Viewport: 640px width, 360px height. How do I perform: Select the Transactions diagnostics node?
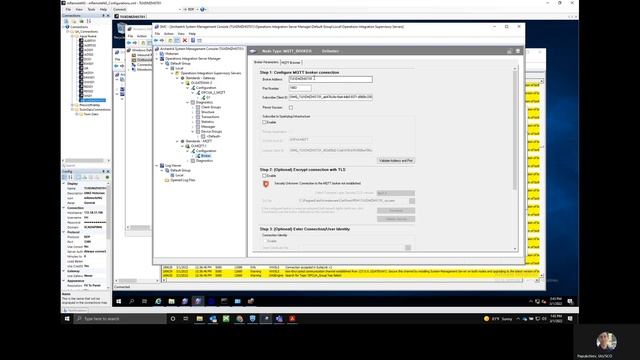tap(210, 117)
